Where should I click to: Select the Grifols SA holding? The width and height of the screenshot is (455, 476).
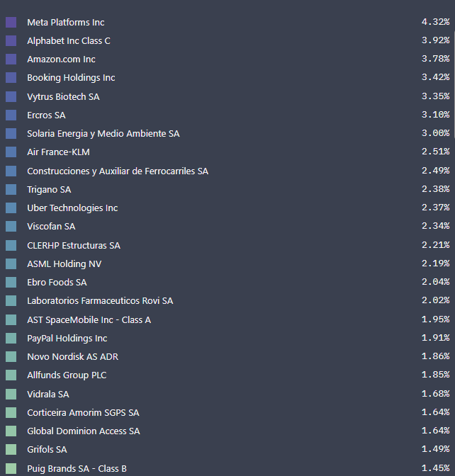(47, 450)
